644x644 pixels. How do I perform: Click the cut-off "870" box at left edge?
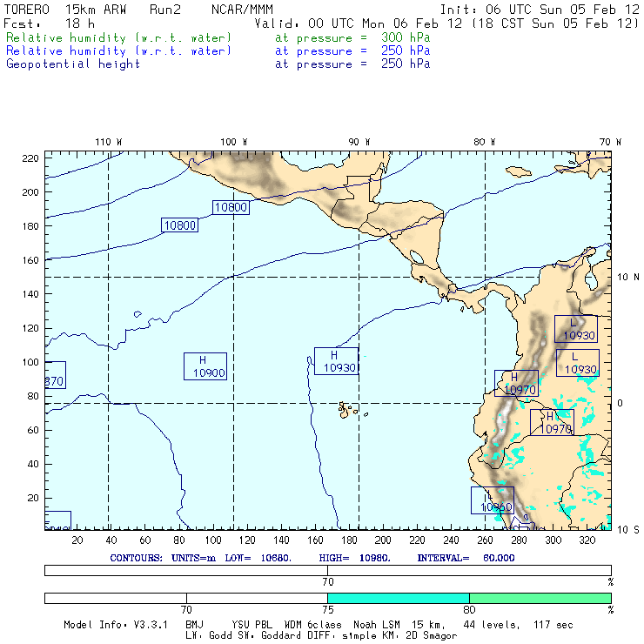[55, 375]
